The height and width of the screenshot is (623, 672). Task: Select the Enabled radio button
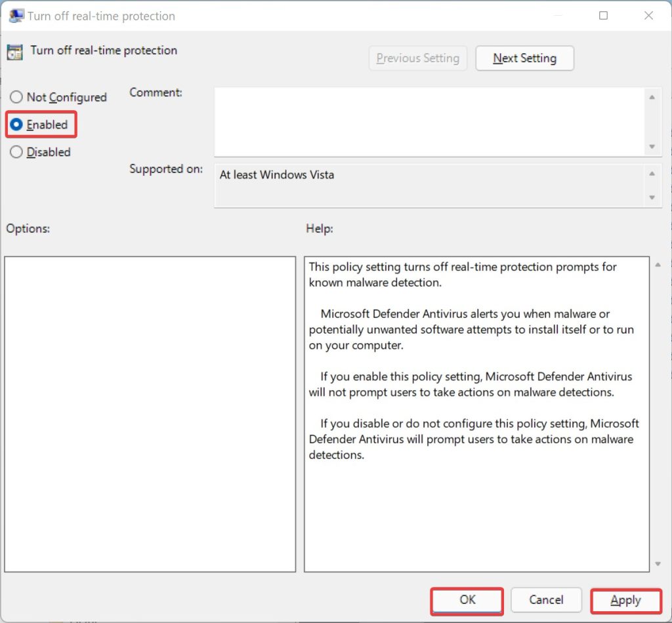pyautogui.click(x=16, y=125)
